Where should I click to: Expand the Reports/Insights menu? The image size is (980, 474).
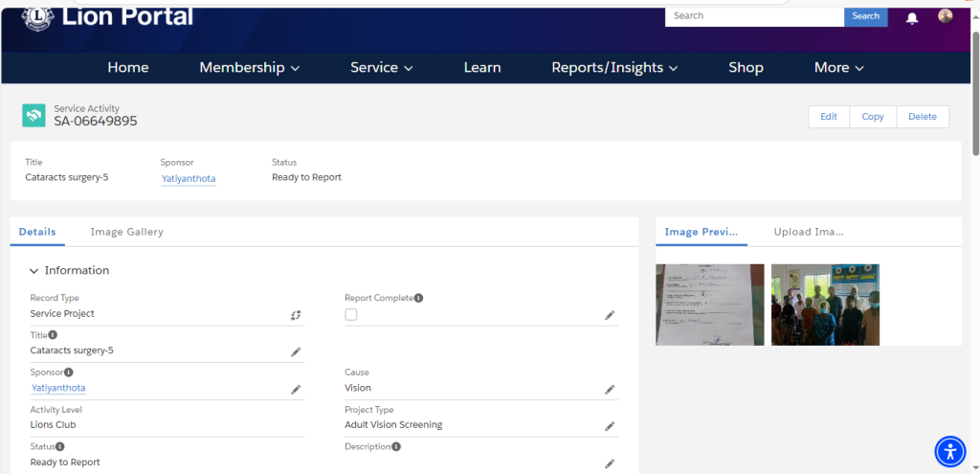(x=614, y=68)
